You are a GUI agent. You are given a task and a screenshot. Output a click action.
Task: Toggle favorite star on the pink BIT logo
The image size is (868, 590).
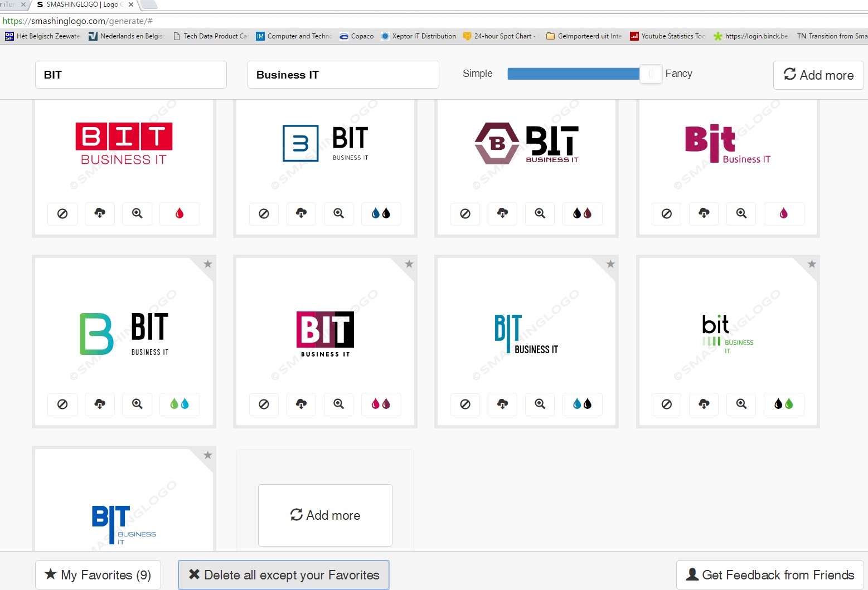(x=409, y=264)
